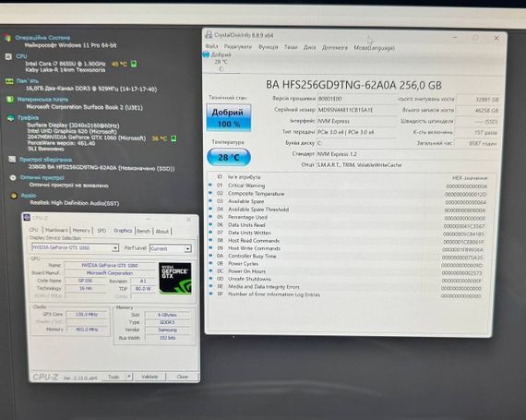Click the status dot beside Critical Warning
Viewport: 526px width, 420px height.
210,185
